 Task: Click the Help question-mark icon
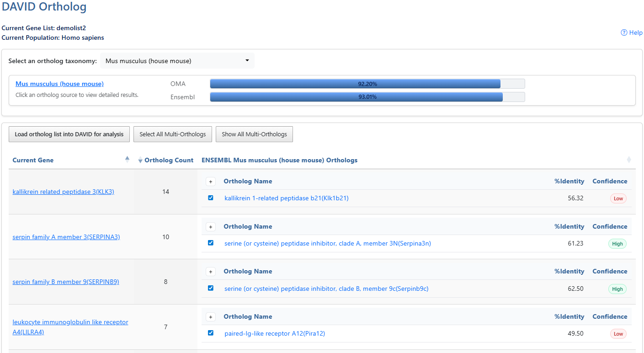[x=623, y=32]
